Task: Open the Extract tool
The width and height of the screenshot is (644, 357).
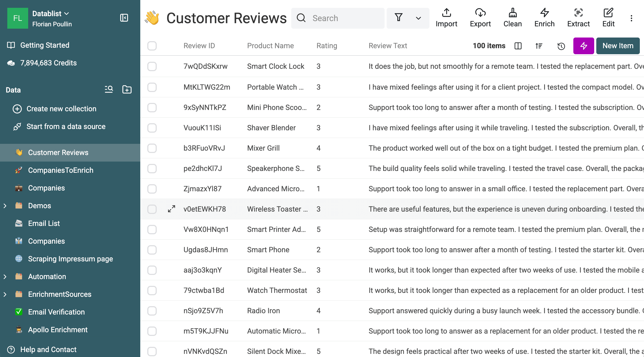Action: 578,18
